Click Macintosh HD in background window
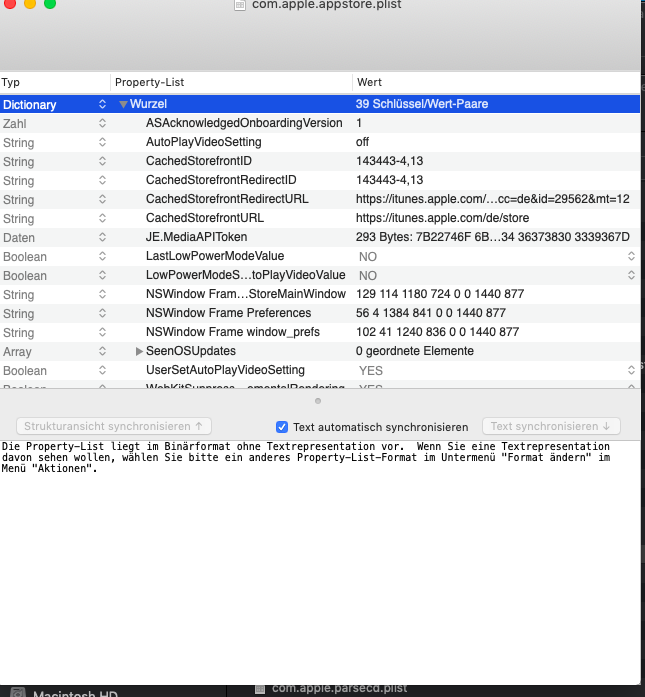 click(x=75, y=693)
